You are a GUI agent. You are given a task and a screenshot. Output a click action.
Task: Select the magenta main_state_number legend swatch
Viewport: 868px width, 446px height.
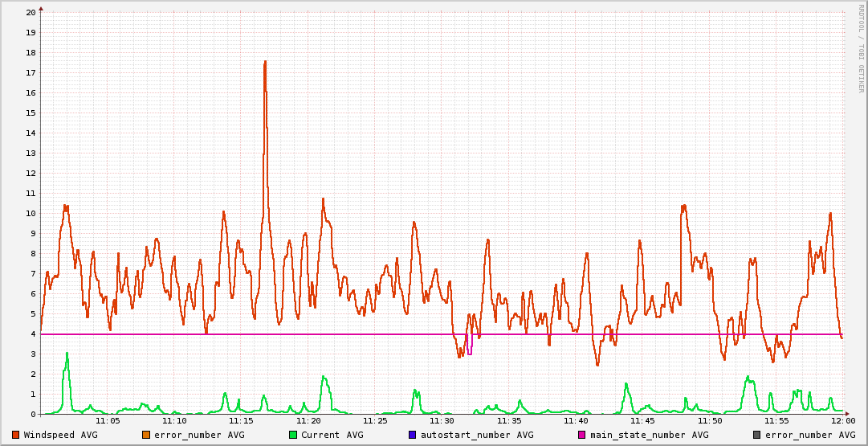click(582, 435)
